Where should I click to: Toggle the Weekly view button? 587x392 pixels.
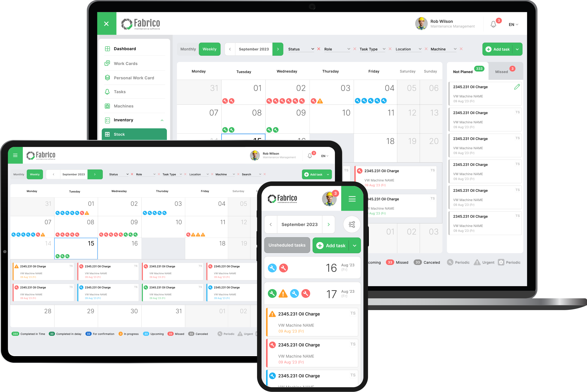coord(210,49)
